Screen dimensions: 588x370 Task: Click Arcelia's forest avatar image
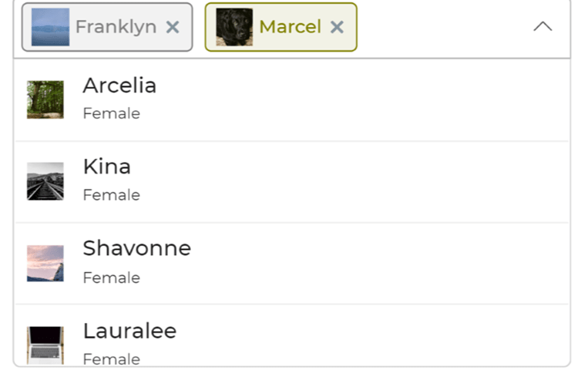tap(45, 99)
